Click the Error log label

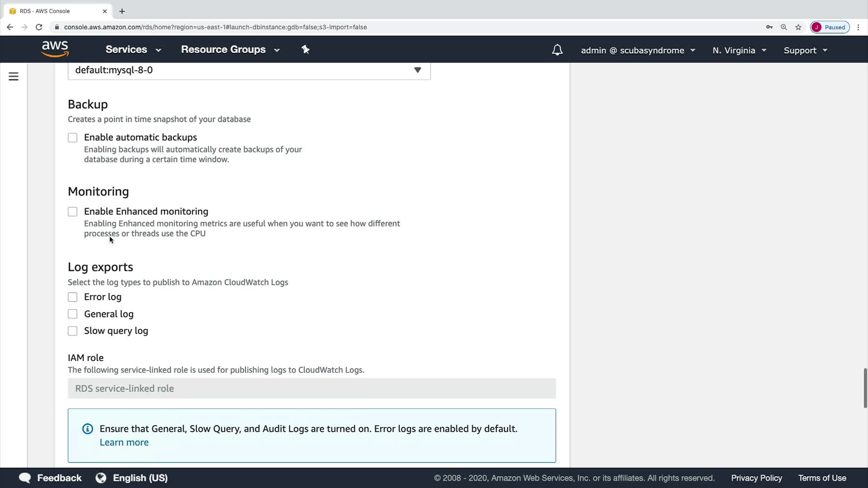pos(103,297)
